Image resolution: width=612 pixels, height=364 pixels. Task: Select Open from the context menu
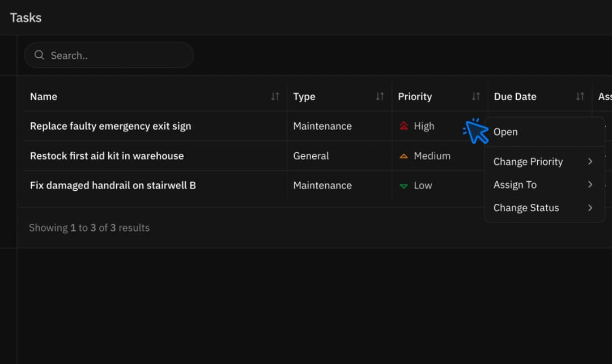click(x=505, y=131)
